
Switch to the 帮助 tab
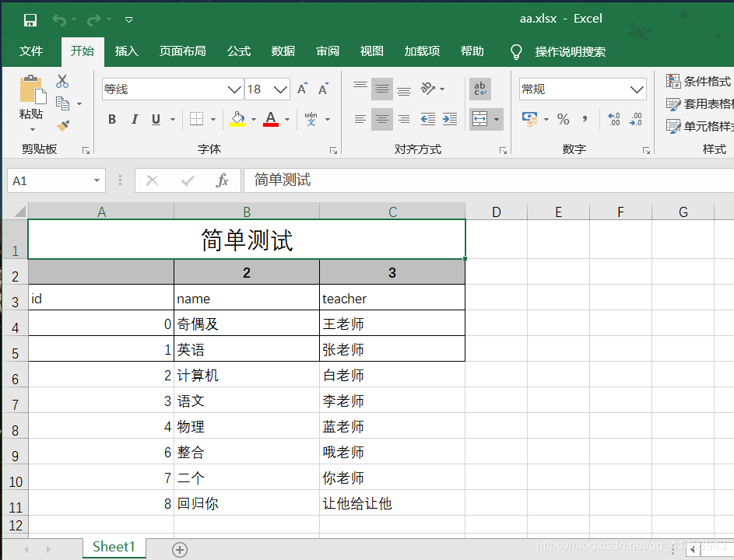472,51
